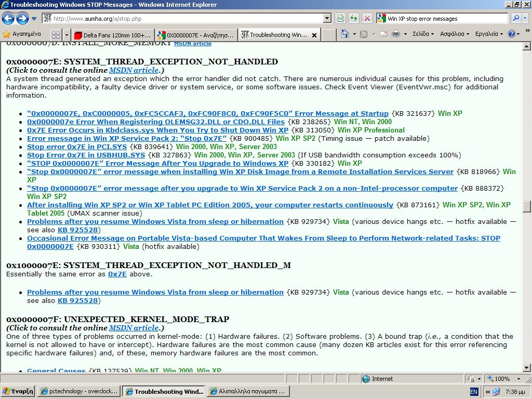The width and height of the screenshot is (532, 399).
Task: Click the page scrollbar up arrow
Action: 527,46
